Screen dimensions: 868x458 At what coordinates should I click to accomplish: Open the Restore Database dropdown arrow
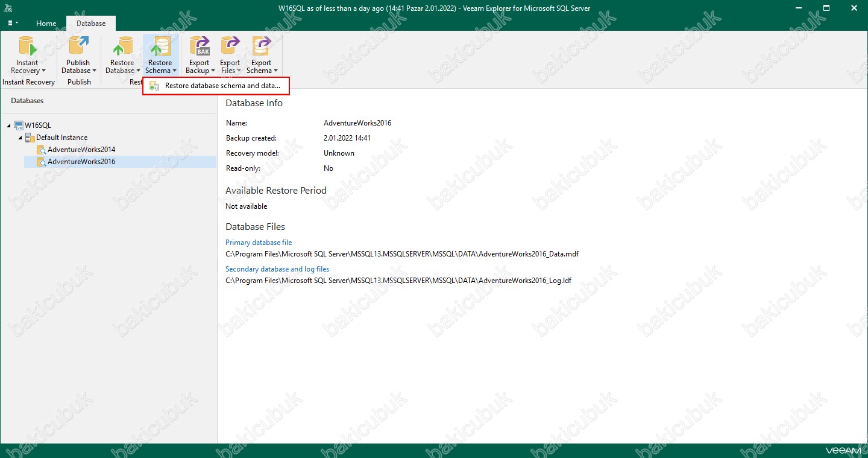(138, 71)
